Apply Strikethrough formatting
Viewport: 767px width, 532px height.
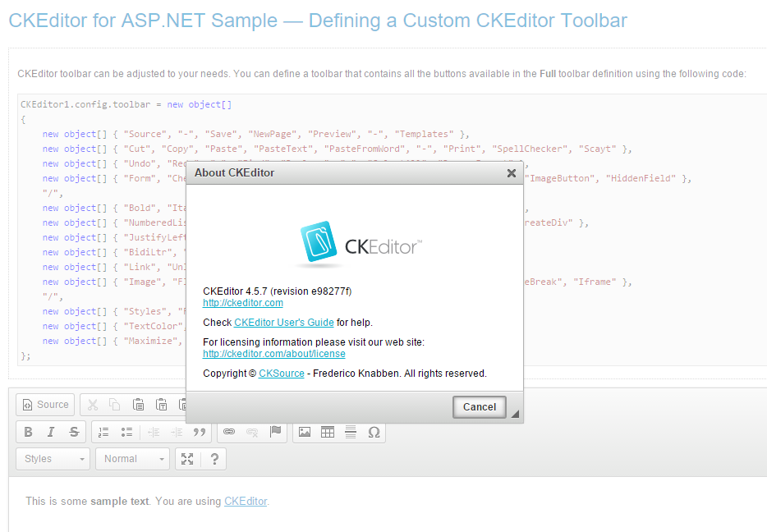(x=74, y=432)
